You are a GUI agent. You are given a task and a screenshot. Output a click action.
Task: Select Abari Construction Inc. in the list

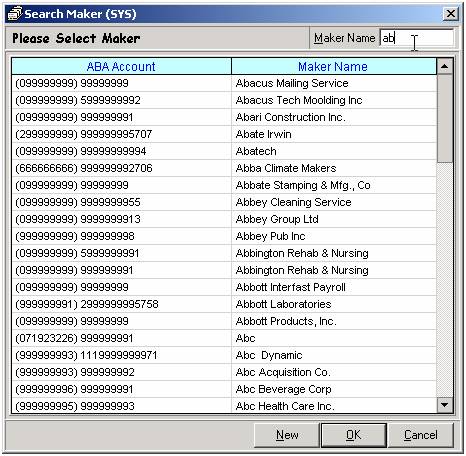click(x=224, y=117)
